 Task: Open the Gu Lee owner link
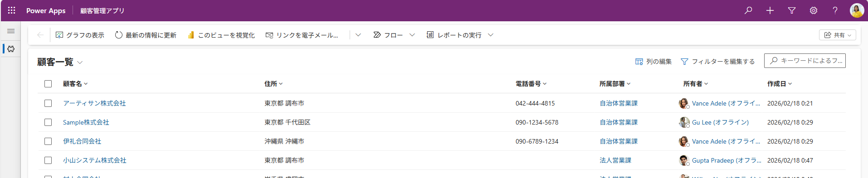[x=720, y=122]
